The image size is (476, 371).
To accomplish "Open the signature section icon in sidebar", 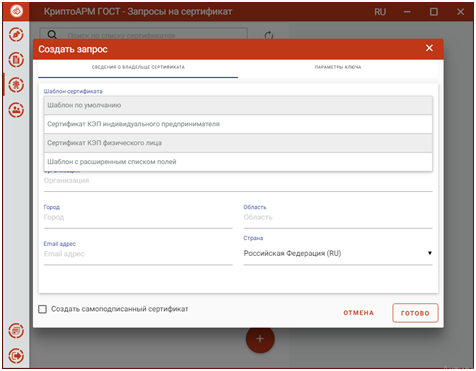I will click(x=16, y=35).
